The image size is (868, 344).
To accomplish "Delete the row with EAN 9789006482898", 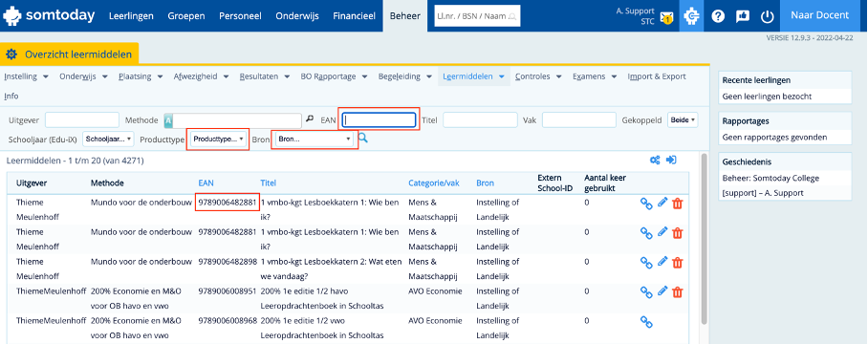I will pyautogui.click(x=677, y=262).
